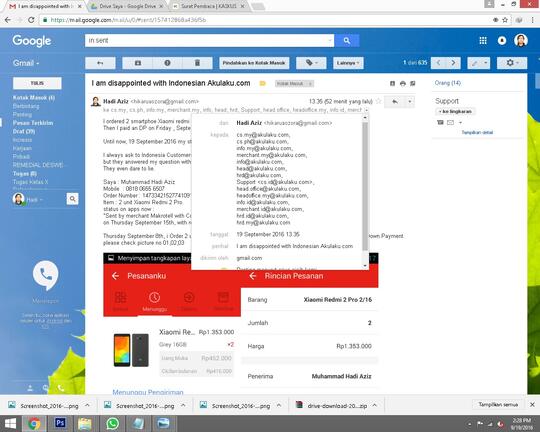Screen dimensions: 540x432
Task: Open options for drive-download zip
Action: (x=374, y=405)
